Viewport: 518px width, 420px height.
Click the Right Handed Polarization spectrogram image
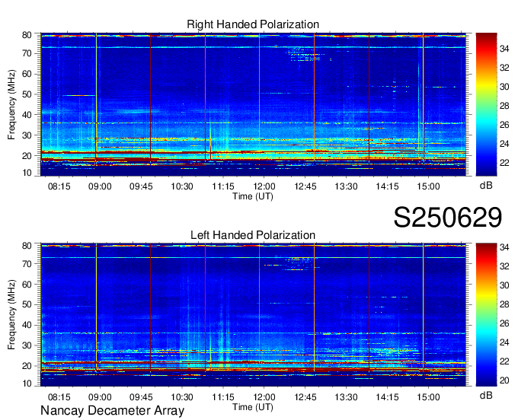253,104
